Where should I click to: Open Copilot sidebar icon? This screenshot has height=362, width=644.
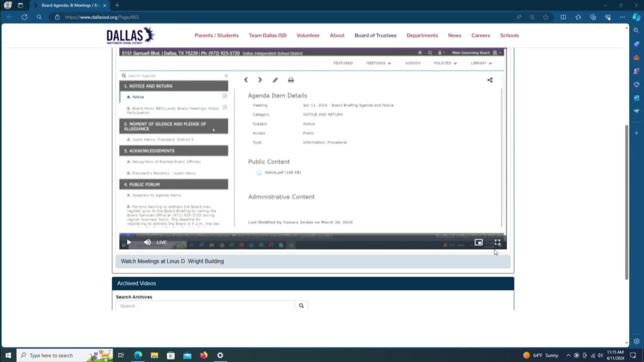point(636,17)
